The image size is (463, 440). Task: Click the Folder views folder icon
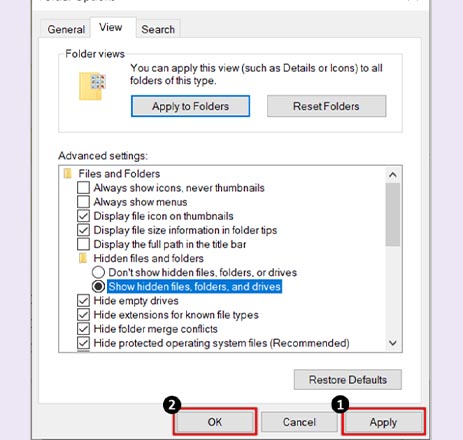(x=92, y=86)
